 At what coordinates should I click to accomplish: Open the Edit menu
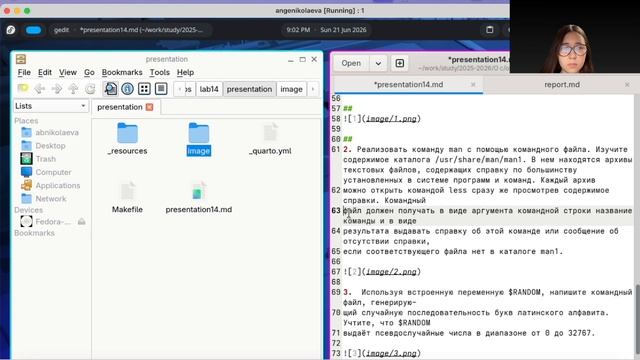pyautogui.click(x=45, y=72)
